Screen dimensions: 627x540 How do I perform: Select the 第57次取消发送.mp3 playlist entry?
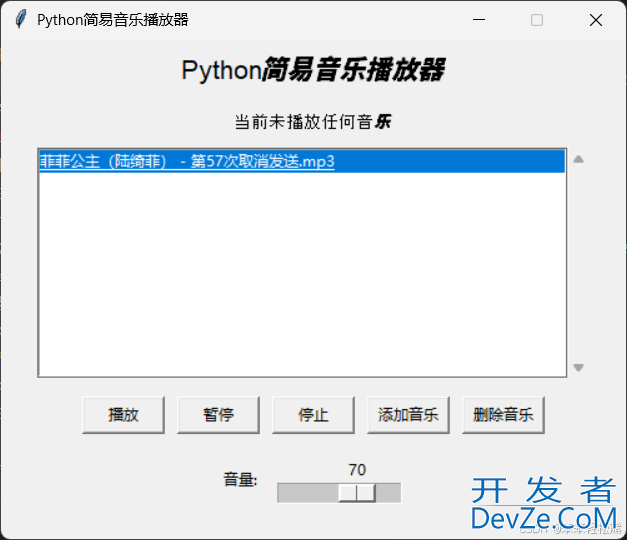[x=302, y=161]
